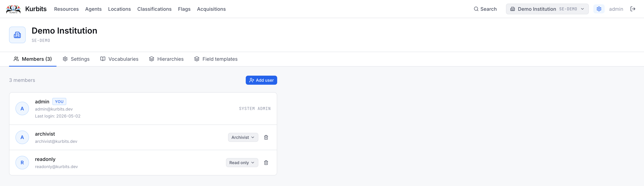Image resolution: width=644 pixels, height=186 pixels.
Task: Remove the readonly member via trash icon
Action: pos(266,162)
